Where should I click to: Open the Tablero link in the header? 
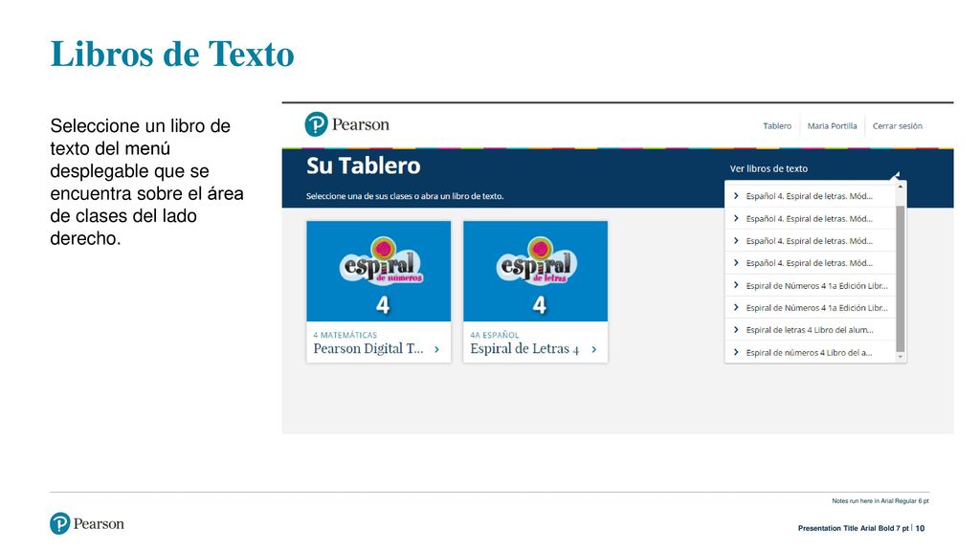(777, 126)
